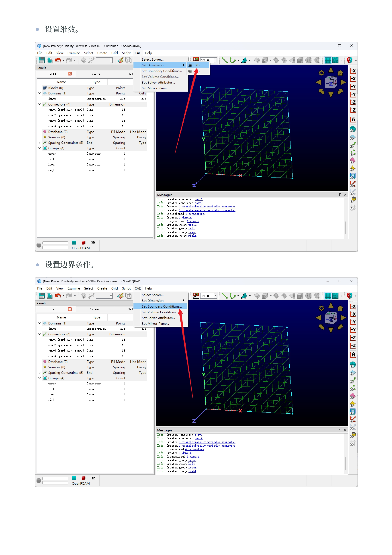
Task: Click red rotation icon left of 180.0, bottom
Action: tap(196, 296)
